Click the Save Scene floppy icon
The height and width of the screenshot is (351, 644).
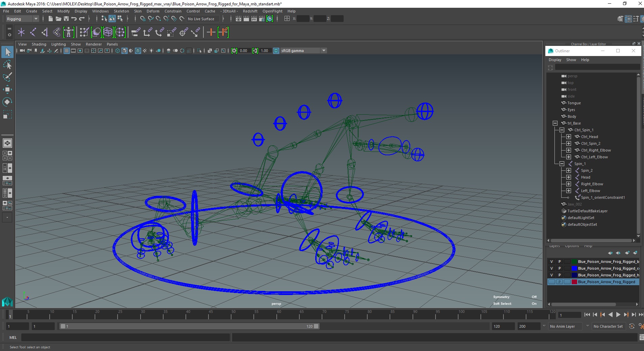tap(66, 19)
